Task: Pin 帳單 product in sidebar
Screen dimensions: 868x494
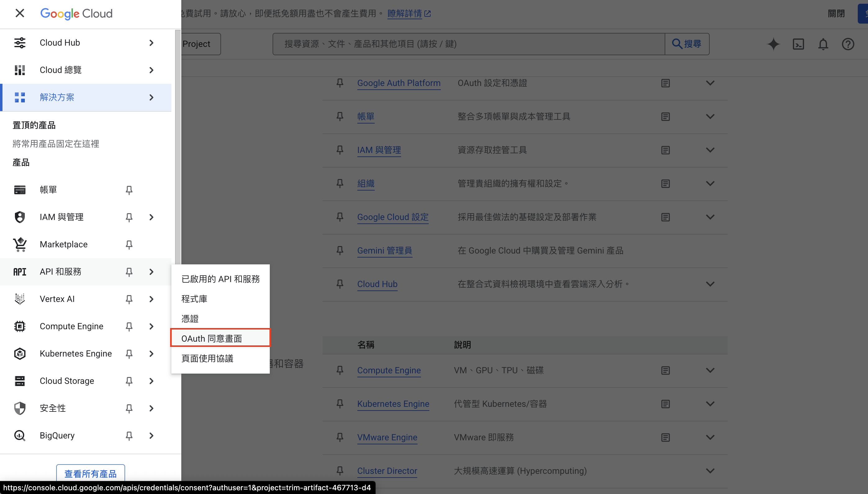Action: coord(129,190)
